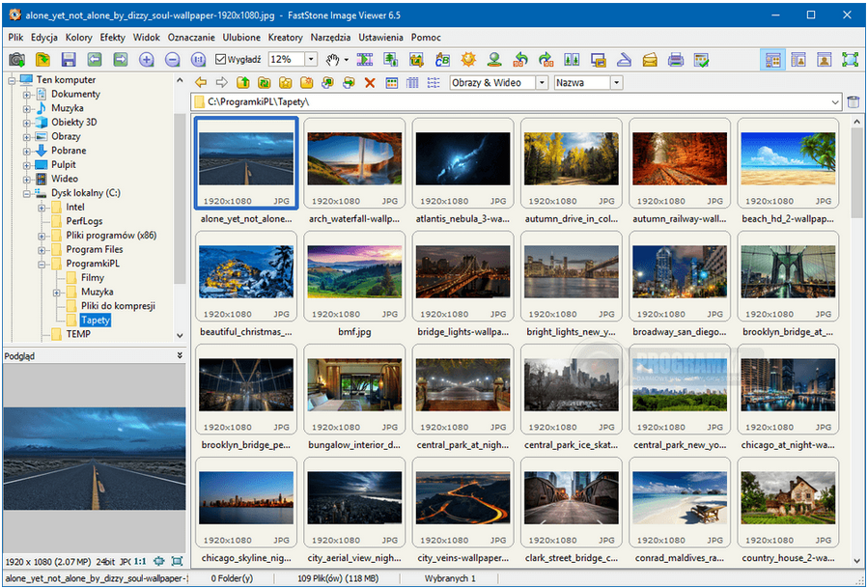
Task: Collapse the Podgląd preview panel chevron
Action: [180, 355]
